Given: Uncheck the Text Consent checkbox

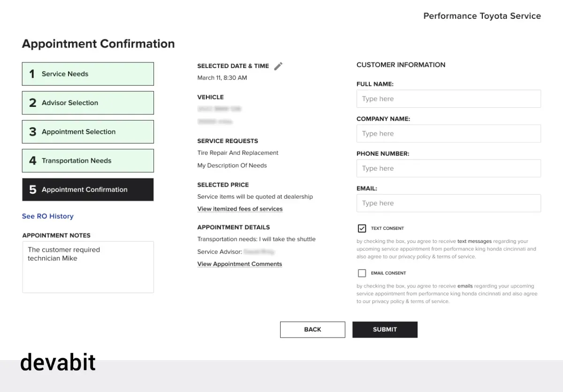Looking at the screenshot, I should [x=362, y=228].
